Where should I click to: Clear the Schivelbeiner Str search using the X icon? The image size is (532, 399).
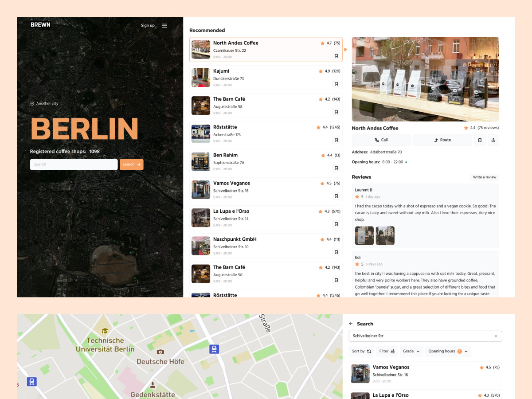(496, 336)
